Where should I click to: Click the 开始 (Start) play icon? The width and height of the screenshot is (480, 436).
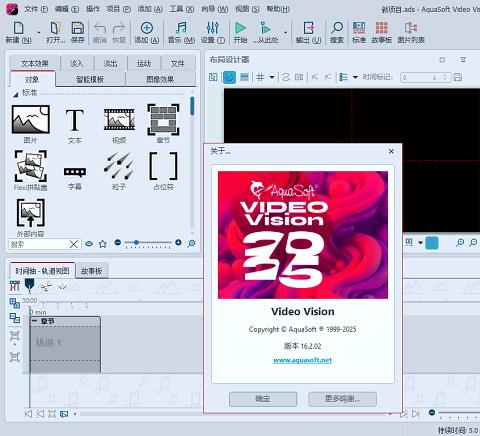tap(240, 28)
